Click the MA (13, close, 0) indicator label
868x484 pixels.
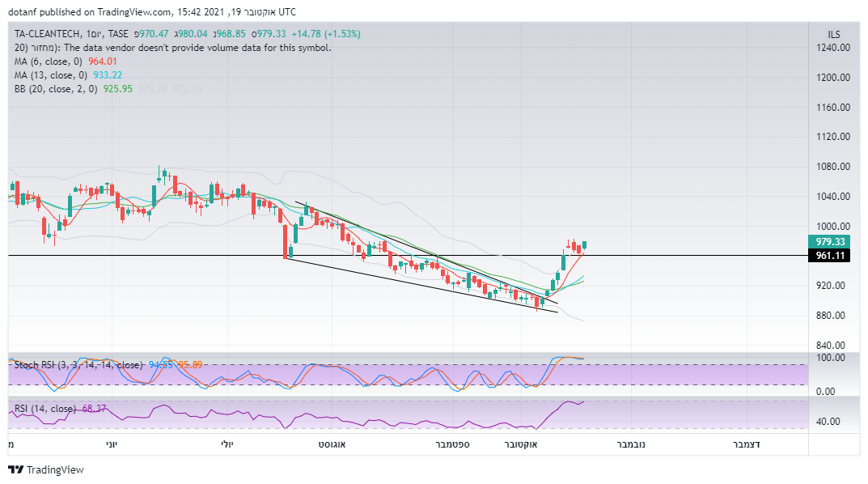[x=50, y=75]
